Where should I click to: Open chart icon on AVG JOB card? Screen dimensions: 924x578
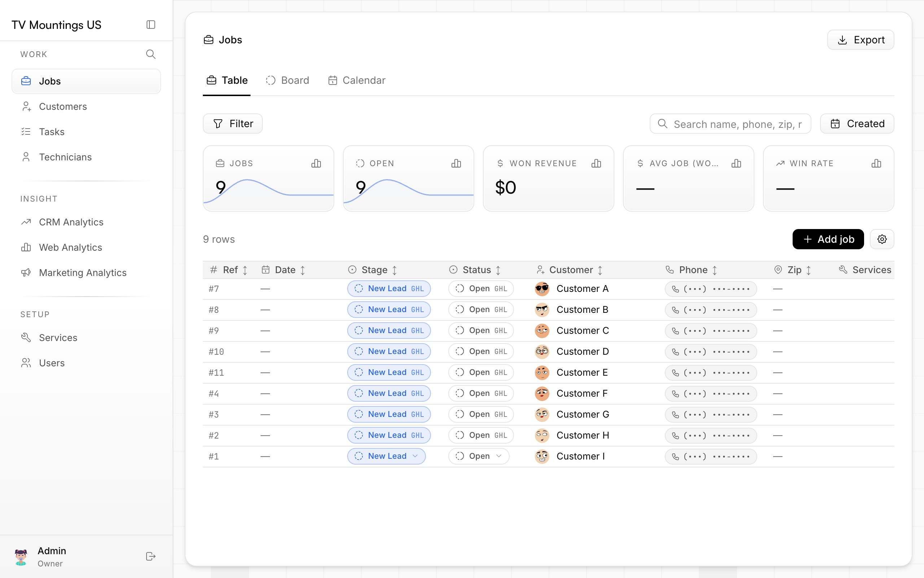[x=737, y=164]
